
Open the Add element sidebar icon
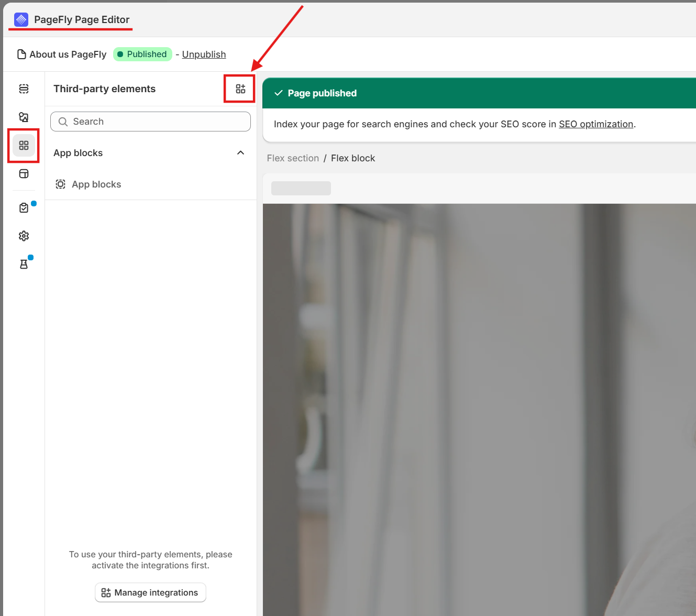(x=24, y=117)
